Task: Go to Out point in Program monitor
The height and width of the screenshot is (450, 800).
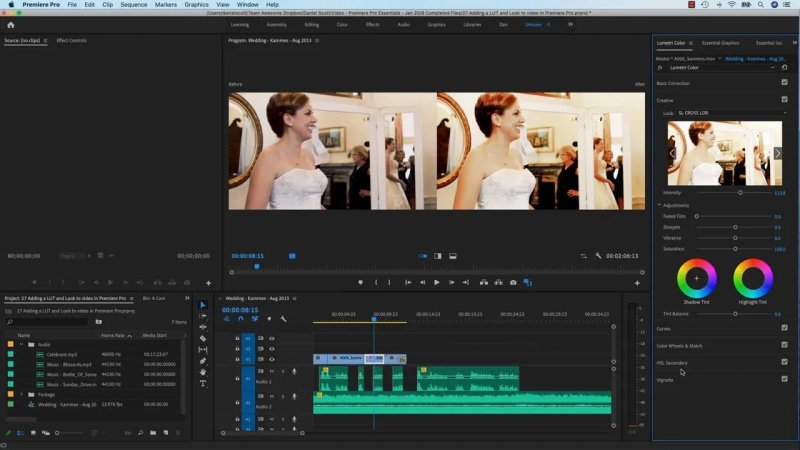Action: pos(466,282)
